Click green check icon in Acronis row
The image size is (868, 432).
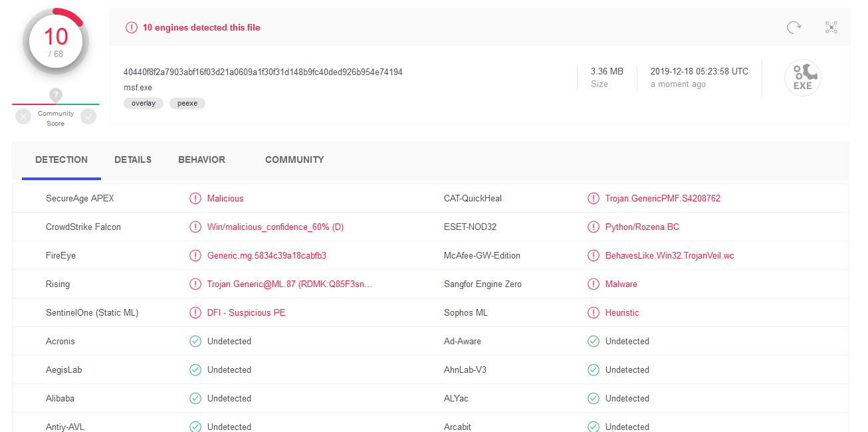195,341
